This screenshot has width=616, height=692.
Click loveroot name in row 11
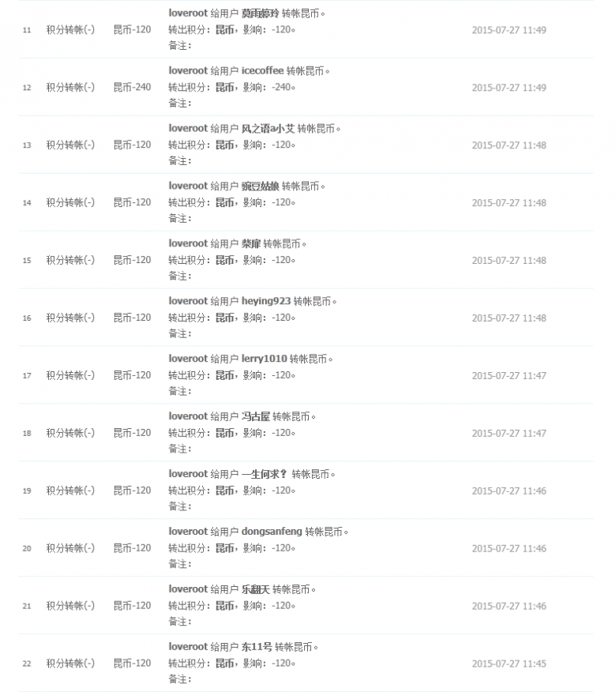[188, 13]
